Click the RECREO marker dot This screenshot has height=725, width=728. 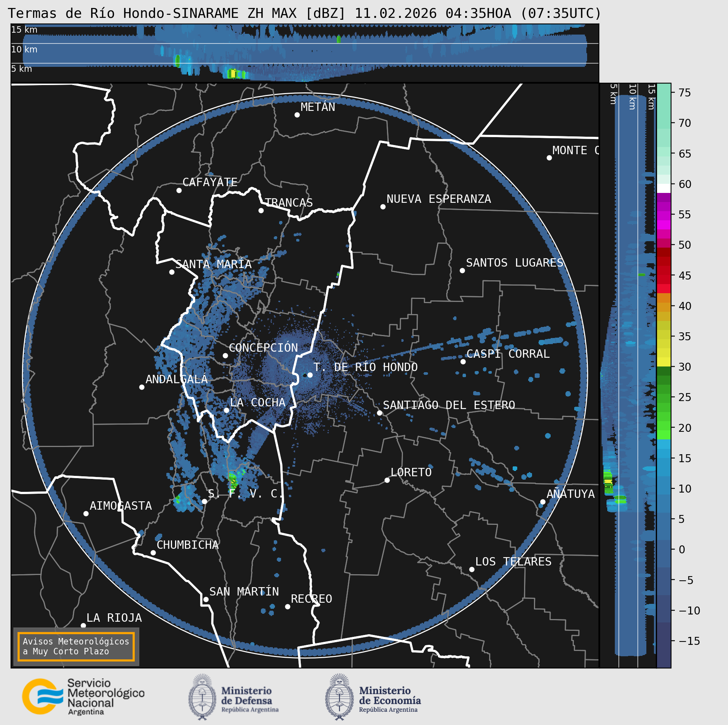coord(287,607)
